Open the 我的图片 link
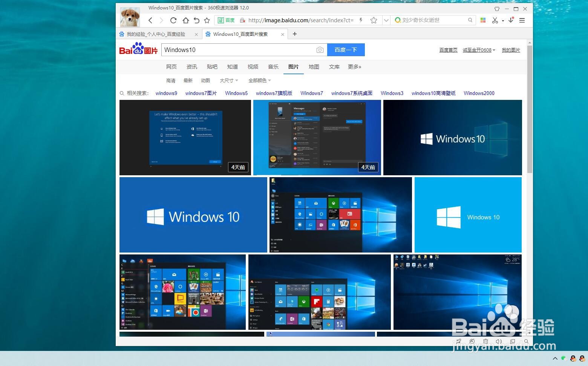 tap(511, 50)
